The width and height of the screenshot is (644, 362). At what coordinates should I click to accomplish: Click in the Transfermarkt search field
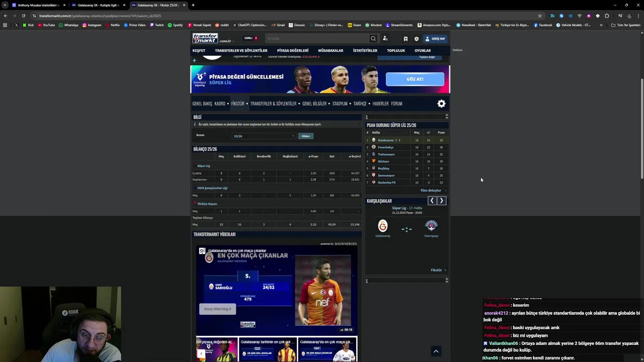pos(317,38)
